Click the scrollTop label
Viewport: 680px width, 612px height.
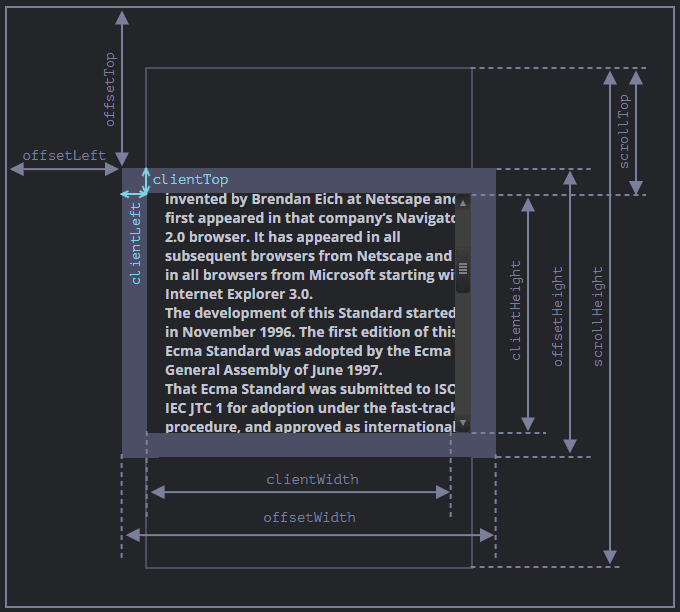click(624, 131)
